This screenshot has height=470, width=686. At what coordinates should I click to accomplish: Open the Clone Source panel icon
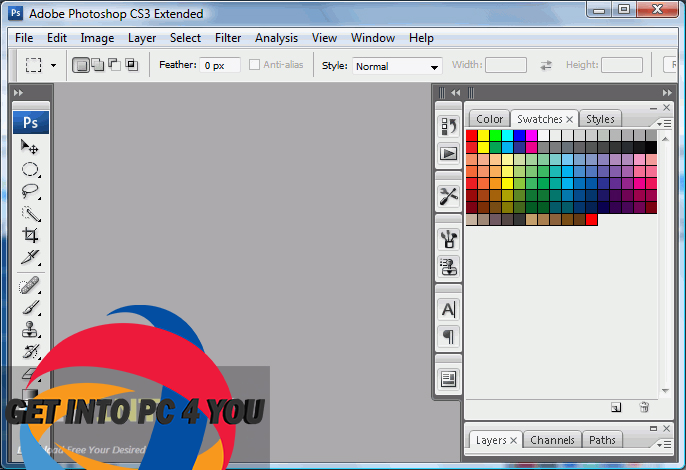click(x=448, y=266)
